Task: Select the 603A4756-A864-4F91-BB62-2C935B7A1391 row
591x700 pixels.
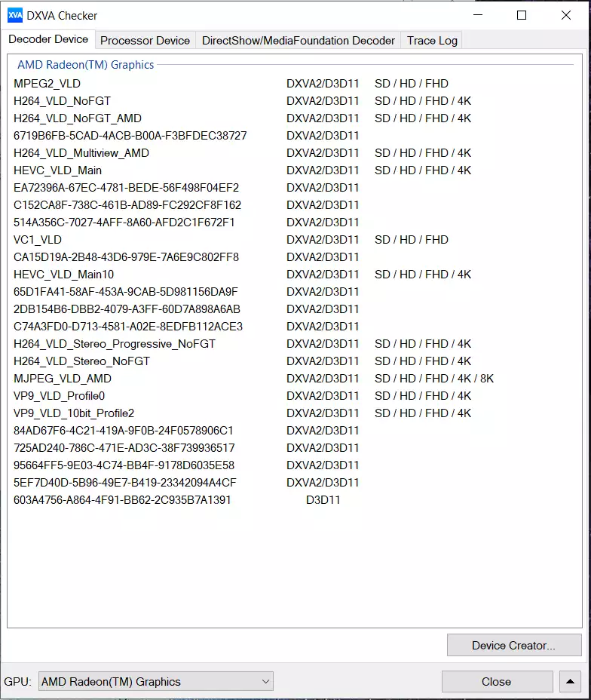Action: 295,500
